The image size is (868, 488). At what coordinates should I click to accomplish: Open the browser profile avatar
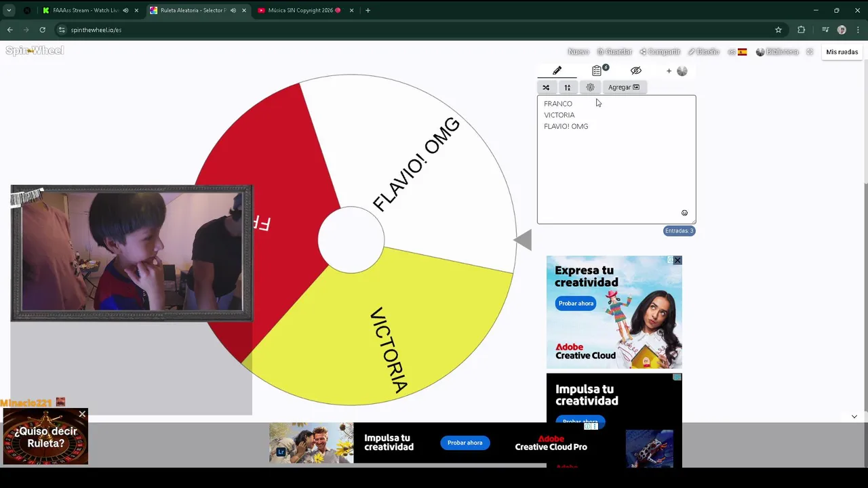(842, 30)
